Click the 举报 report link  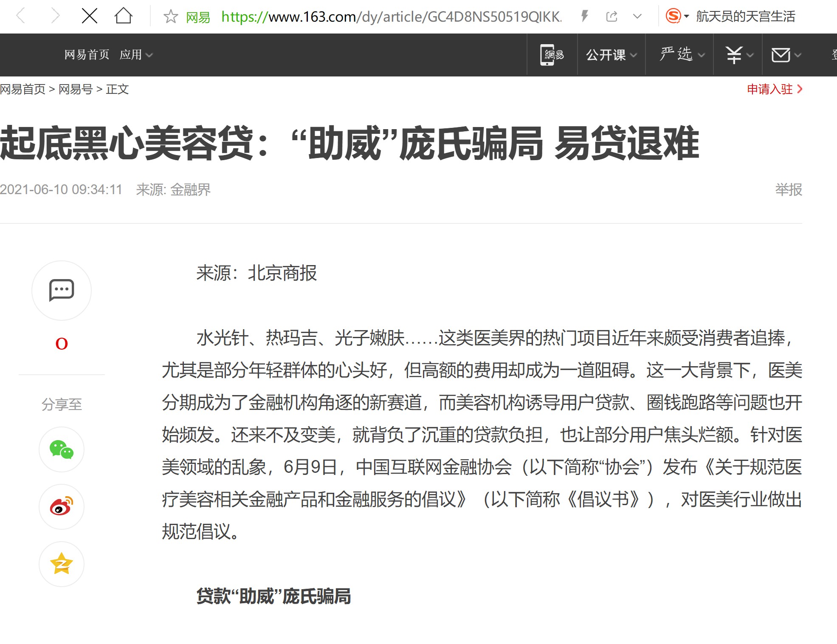pos(789,189)
